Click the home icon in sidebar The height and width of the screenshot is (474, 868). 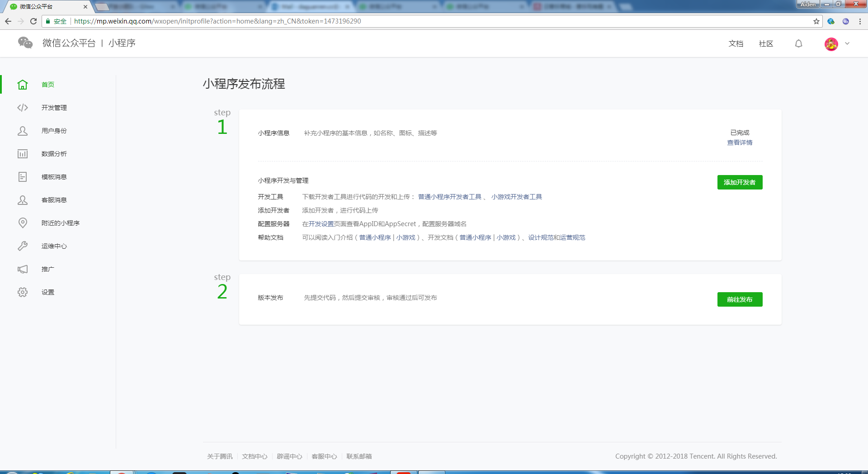coord(23,85)
